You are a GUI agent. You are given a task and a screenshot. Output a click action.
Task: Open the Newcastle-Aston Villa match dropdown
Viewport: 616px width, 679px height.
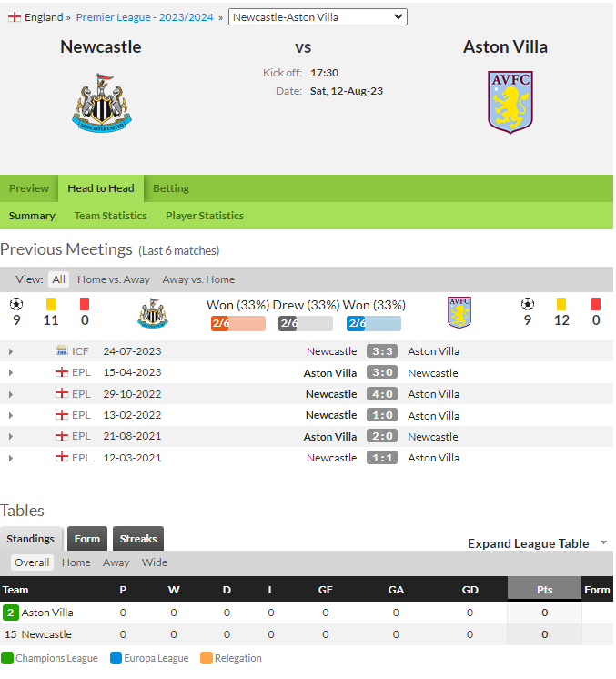point(318,17)
